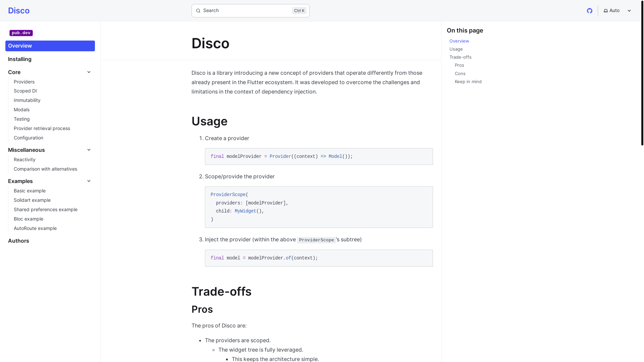Image resolution: width=644 pixels, height=362 pixels.
Task: Open the Reactivity page
Action: pyautogui.click(x=24, y=160)
